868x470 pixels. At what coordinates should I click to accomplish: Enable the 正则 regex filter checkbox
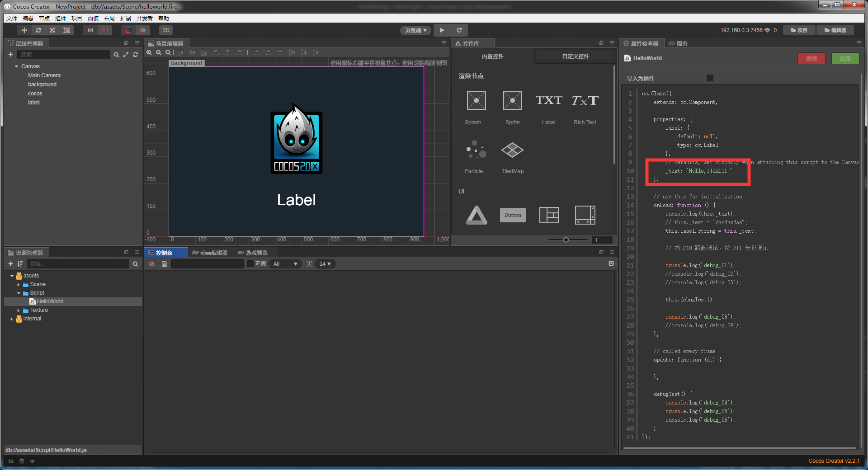tap(250, 264)
